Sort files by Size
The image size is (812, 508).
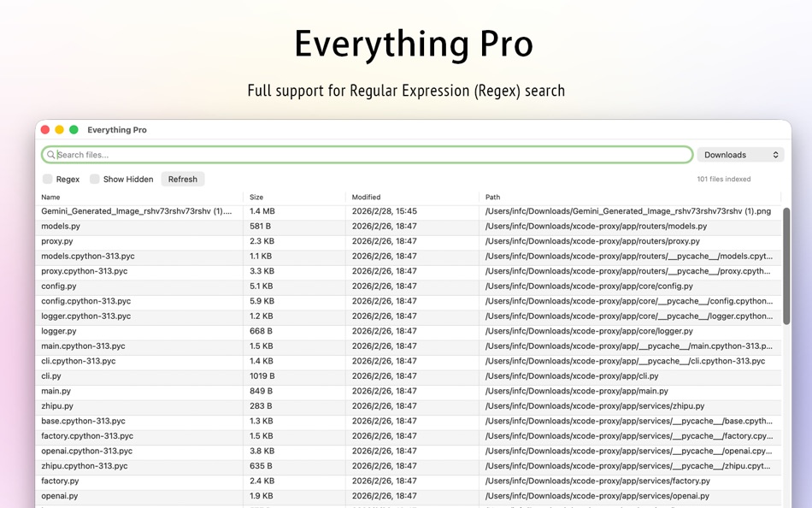(252, 196)
